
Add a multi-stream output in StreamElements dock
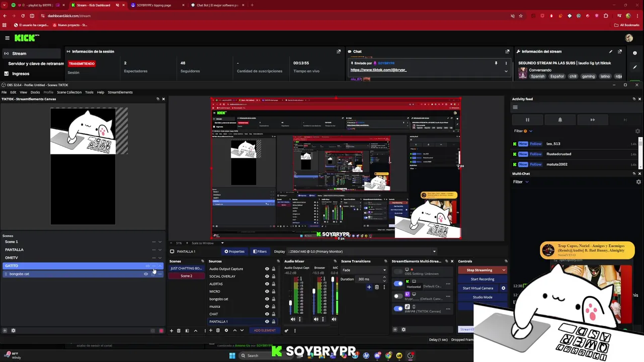pos(395,329)
